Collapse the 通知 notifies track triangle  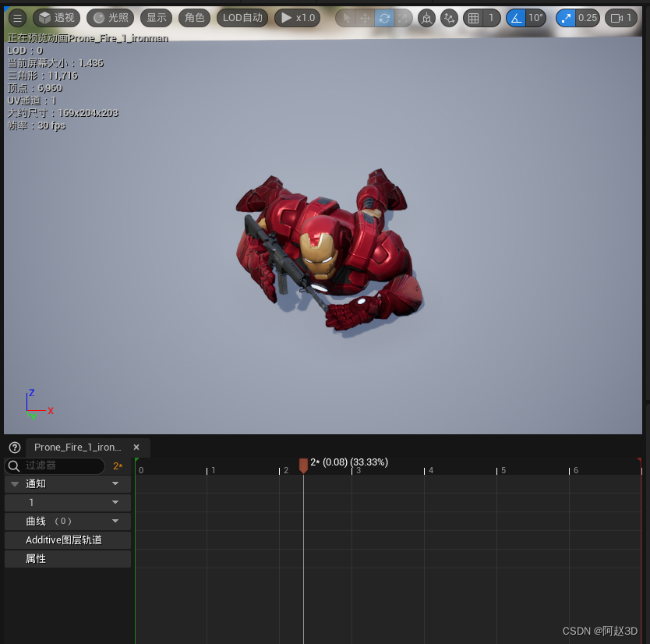pos(15,484)
